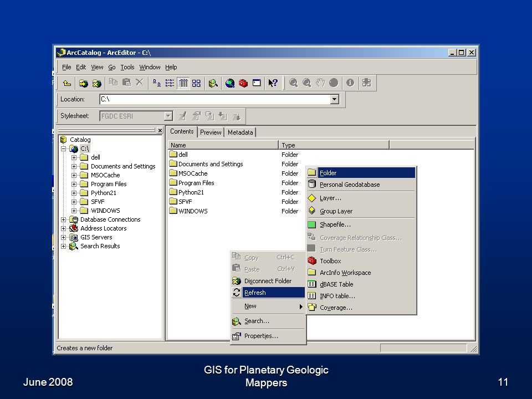This screenshot has width=532, height=399.
Task: Switch to Thumbnails view icon
Action: (x=196, y=83)
